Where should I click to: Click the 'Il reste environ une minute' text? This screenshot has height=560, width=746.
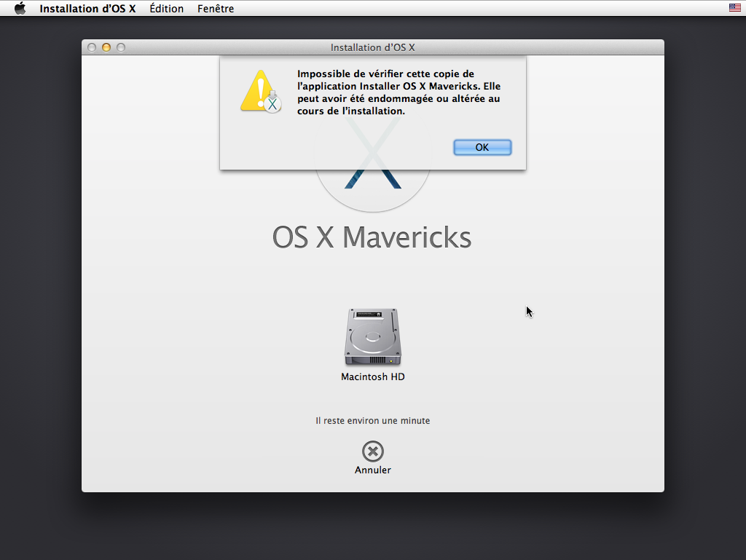[x=373, y=421]
